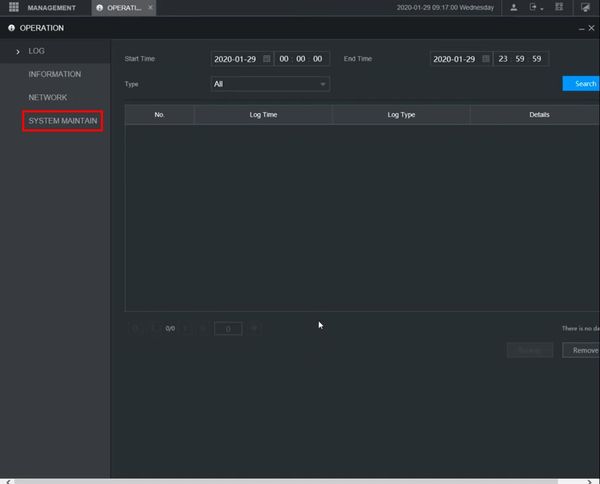Viewport: 600px width, 484px height.
Task: Click the Remove button
Action: tap(583, 350)
